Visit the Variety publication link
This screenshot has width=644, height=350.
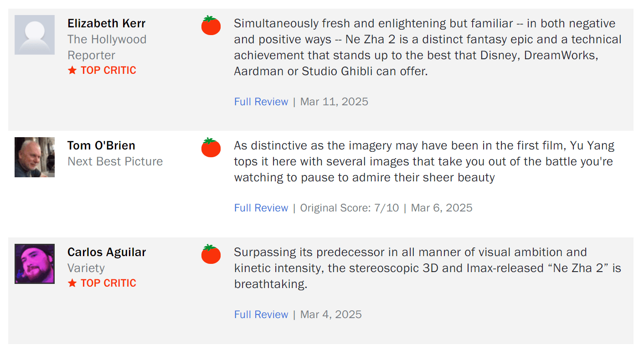(86, 268)
